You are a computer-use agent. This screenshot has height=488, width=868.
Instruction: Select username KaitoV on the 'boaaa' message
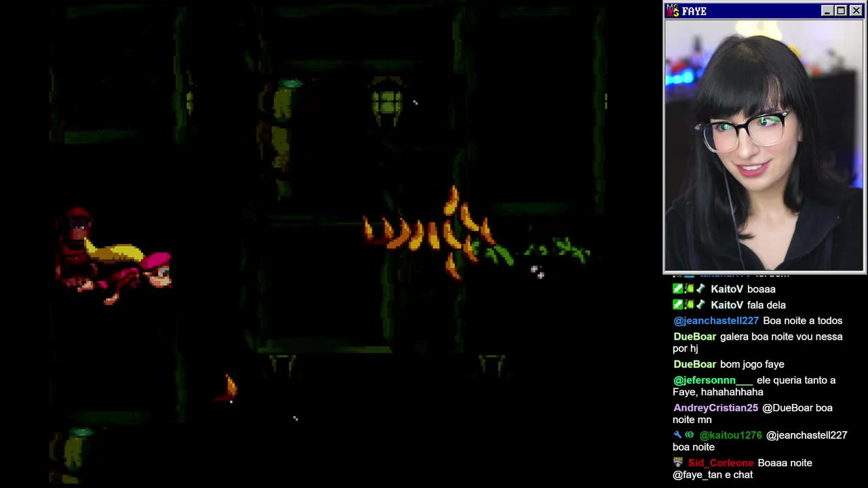tap(726, 289)
